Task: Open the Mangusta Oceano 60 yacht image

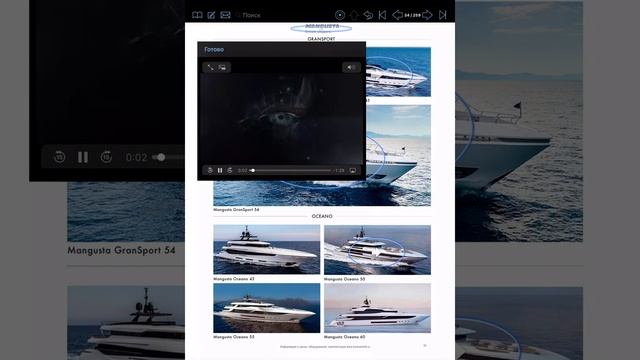Action: (377, 308)
